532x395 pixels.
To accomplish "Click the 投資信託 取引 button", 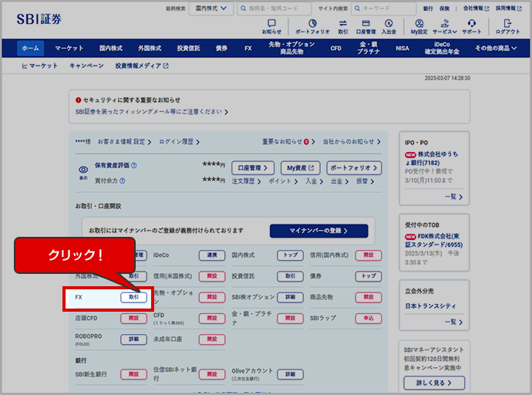I will tap(291, 276).
